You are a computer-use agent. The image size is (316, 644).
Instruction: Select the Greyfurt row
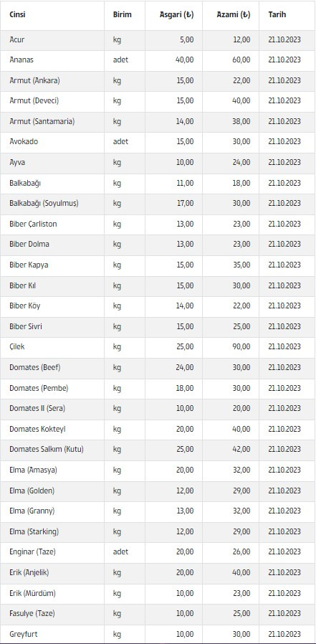click(158, 634)
